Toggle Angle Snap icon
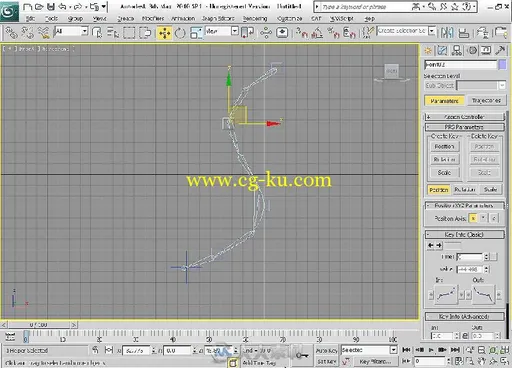Screen dimensions: 512x368 tap(317, 33)
